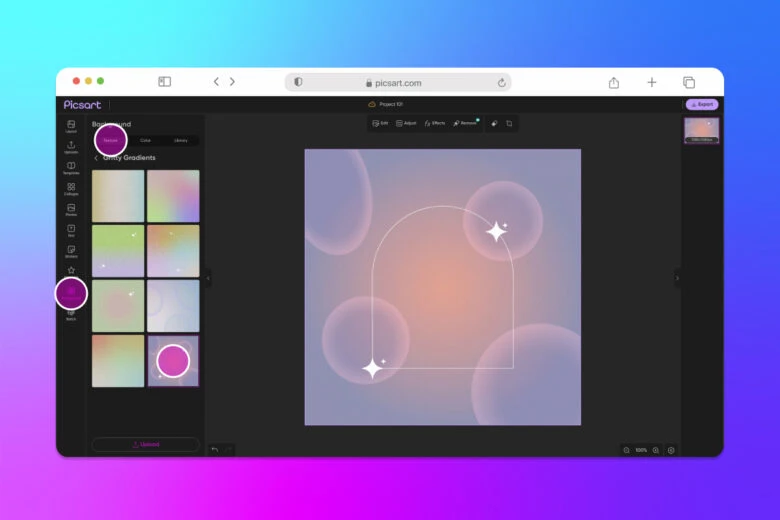Click the crop icon in top toolbar

tap(509, 123)
